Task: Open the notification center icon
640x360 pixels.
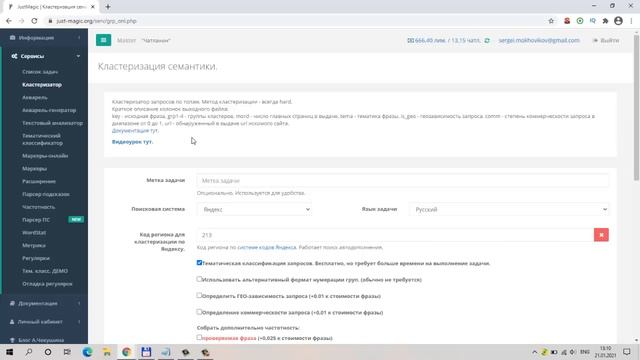Action: pyautogui.click(x=627, y=352)
